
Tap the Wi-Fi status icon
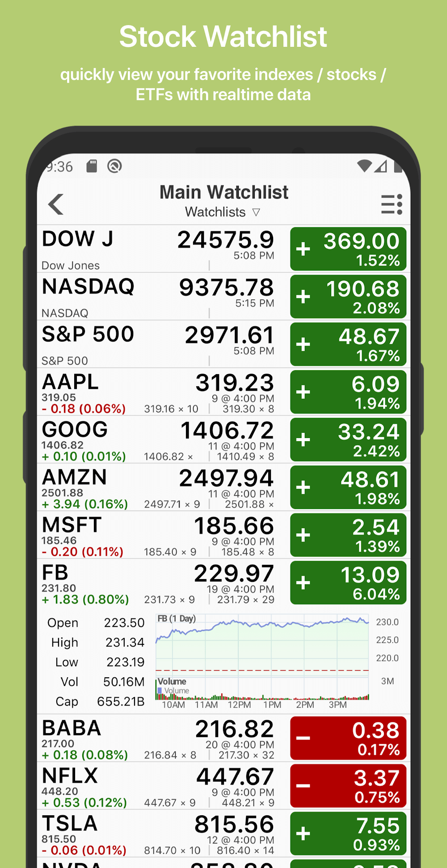364,166
